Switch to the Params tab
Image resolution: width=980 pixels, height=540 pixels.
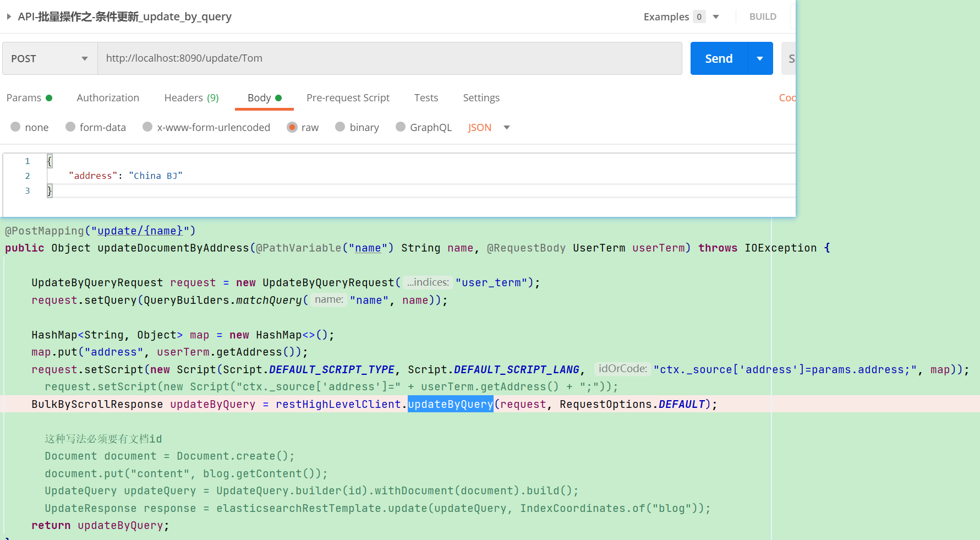pyautogui.click(x=29, y=98)
